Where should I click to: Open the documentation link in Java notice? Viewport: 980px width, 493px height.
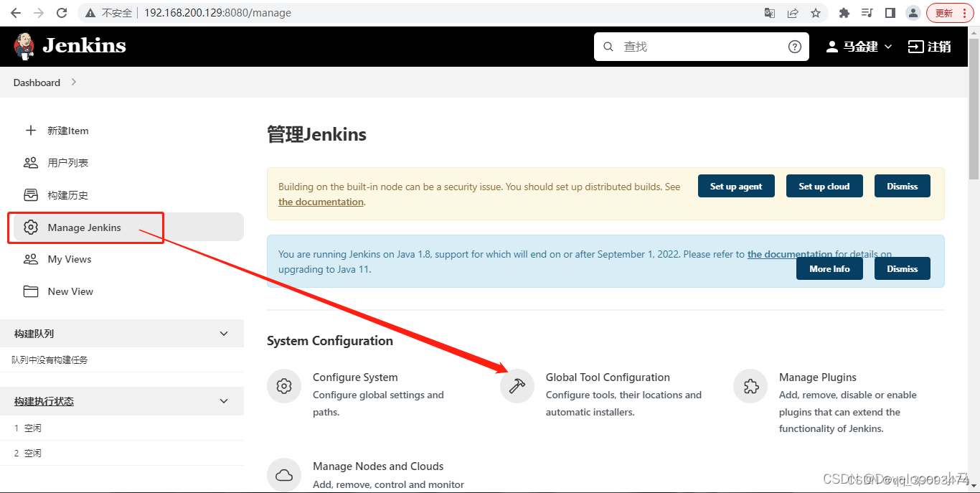tap(790, 254)
